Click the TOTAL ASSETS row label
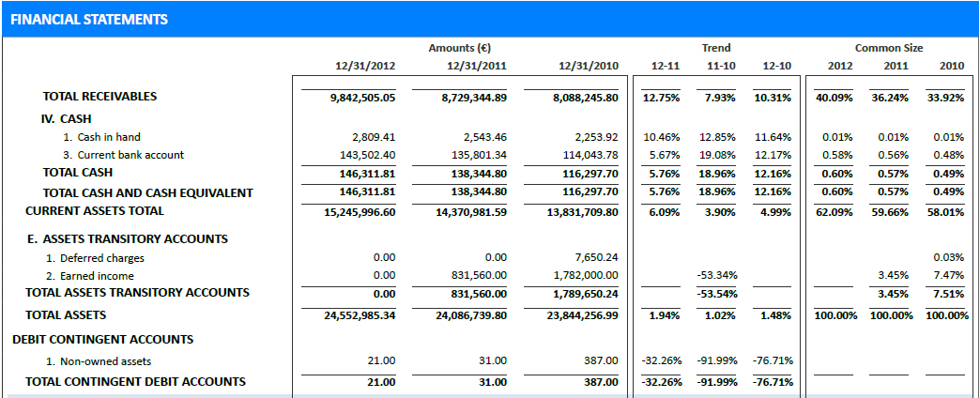 pos(74,315)
